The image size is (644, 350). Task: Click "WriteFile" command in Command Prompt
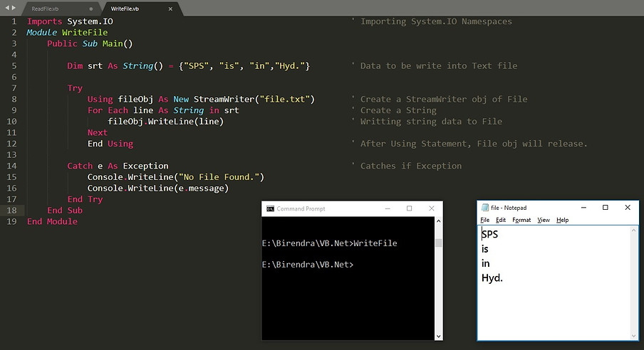375,243
